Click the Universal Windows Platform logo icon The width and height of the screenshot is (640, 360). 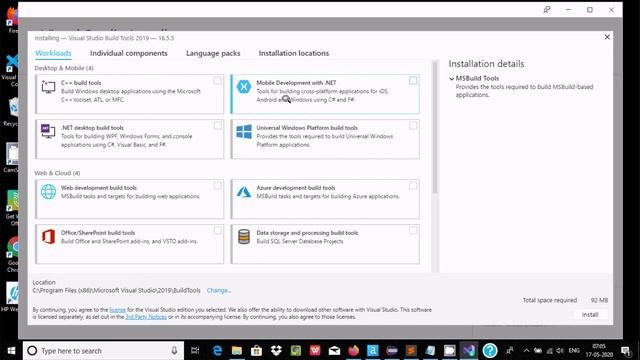(x=244, y=131)
